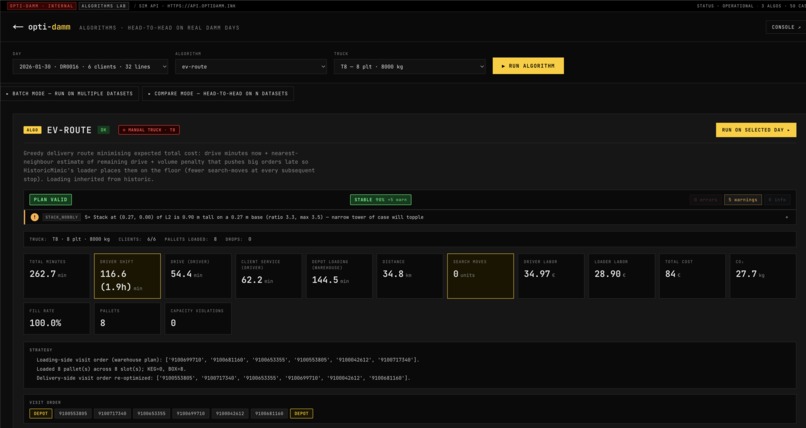Click the Pallets 8 card
Screen dimensions: 806x428
pyautogui.click(x=127, y=319)
